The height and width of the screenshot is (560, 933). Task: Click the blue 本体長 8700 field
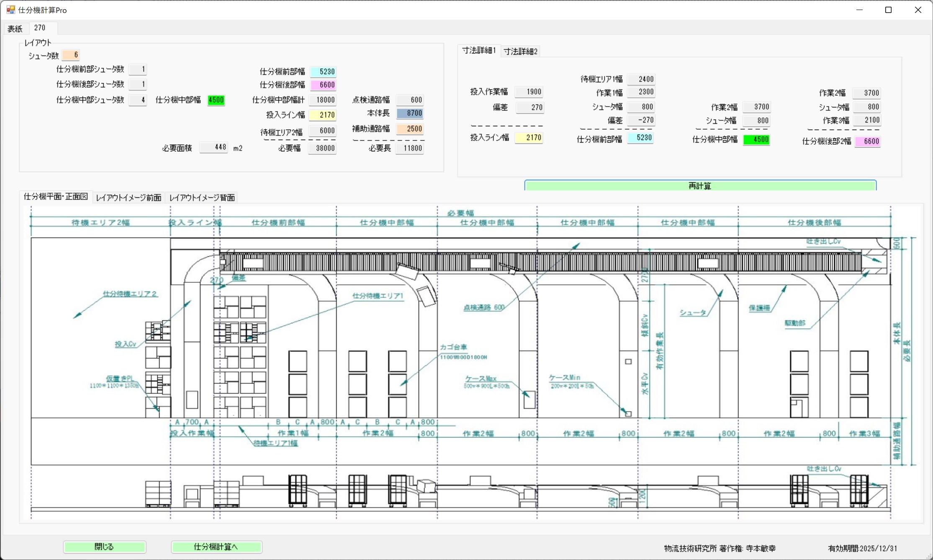(x=410, y=113)
